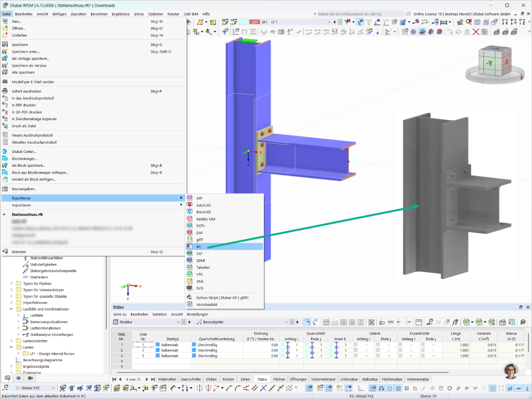The image size is (532, 399).
Task: Click the 0.00 decimal places icon
Action: click(x=512, y=322)
